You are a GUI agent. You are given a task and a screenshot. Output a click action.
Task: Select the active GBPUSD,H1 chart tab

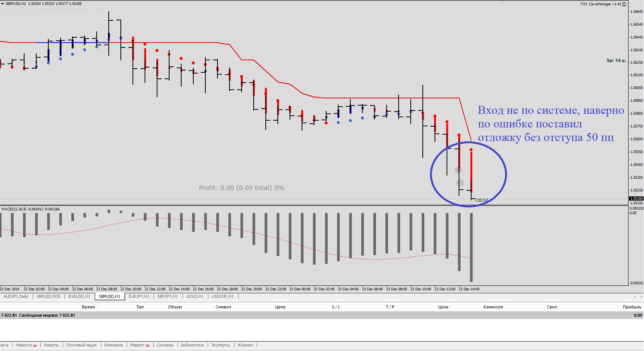(x=110, y=296)
